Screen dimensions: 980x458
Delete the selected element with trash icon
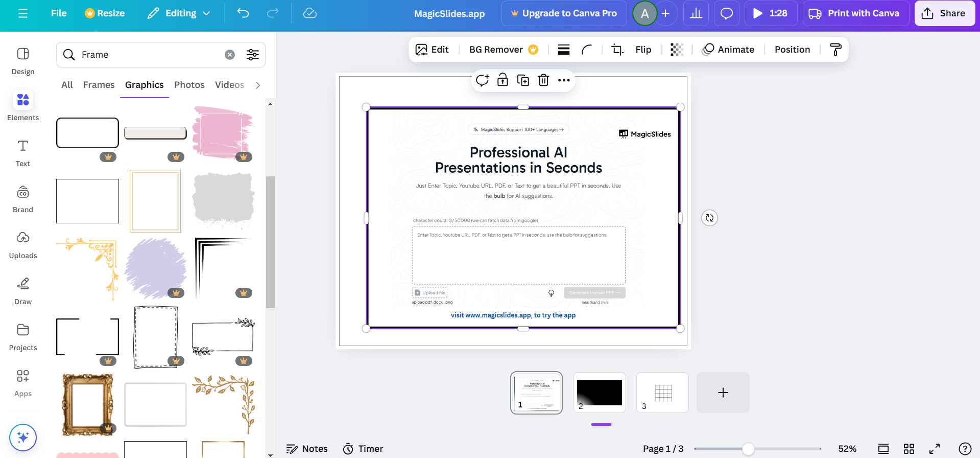pyautogui.click(x=544, y=80)
